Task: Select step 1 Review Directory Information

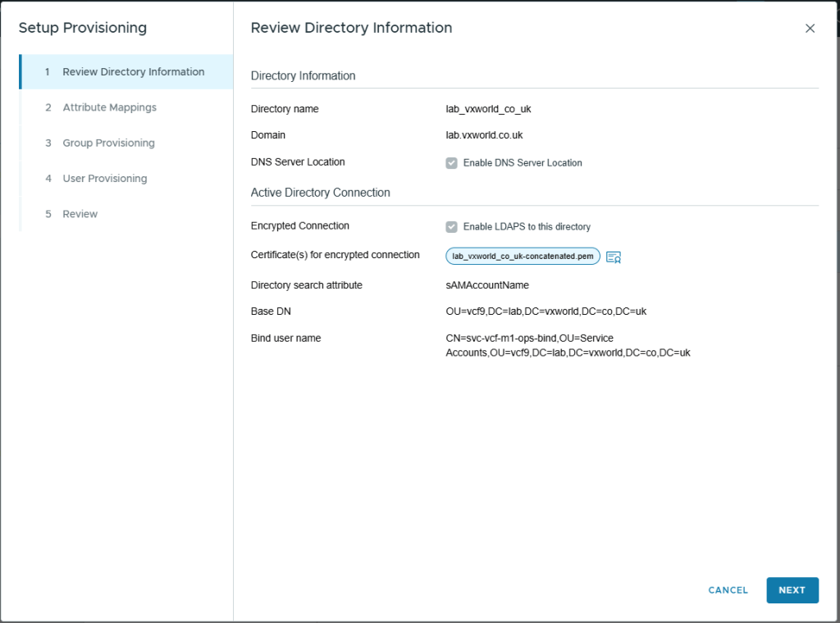Action: (133, 72)
